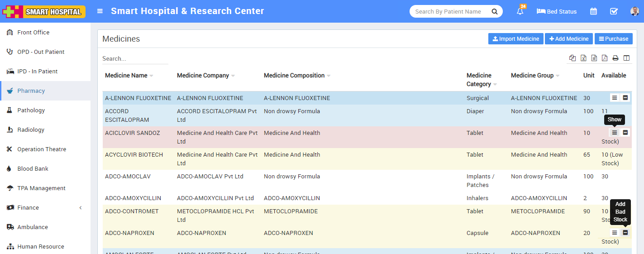Toggle sidebar with hamburger menu icon
The width and height of the screenshot is (644, 254).
pyautogui.click(x=100, y=11)
